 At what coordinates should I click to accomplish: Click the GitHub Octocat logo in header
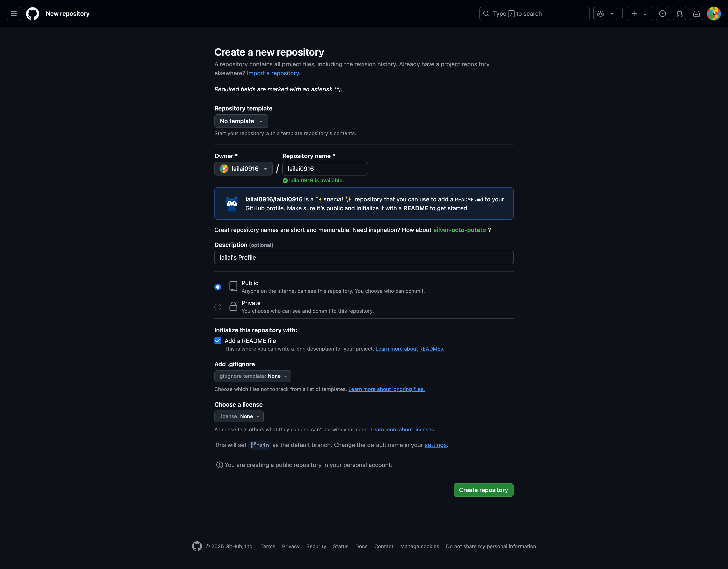point(33,14)
